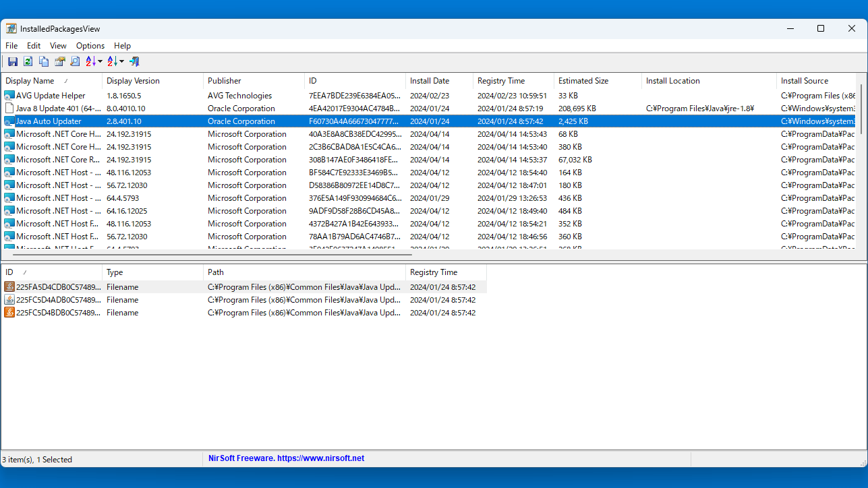Screen dimensions: 868x488
Task: Click the AVG Update Helper package icon
Action: click(x=9, y=96)
